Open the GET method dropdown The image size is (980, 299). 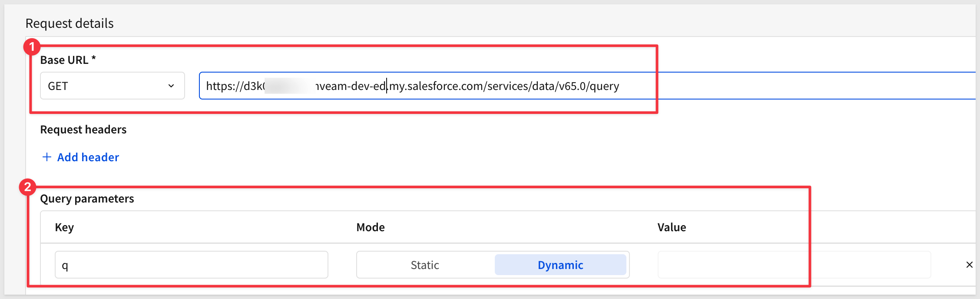click(112, 86)
